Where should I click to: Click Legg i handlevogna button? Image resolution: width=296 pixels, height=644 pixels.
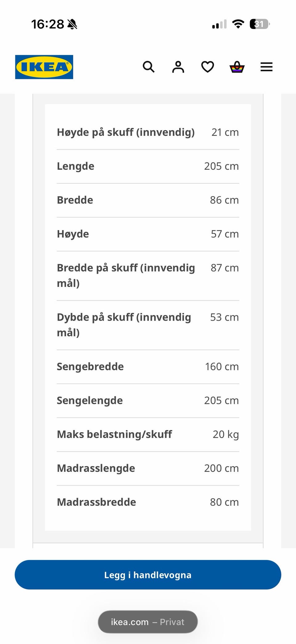pyautogui.click(x=148, y=575)
